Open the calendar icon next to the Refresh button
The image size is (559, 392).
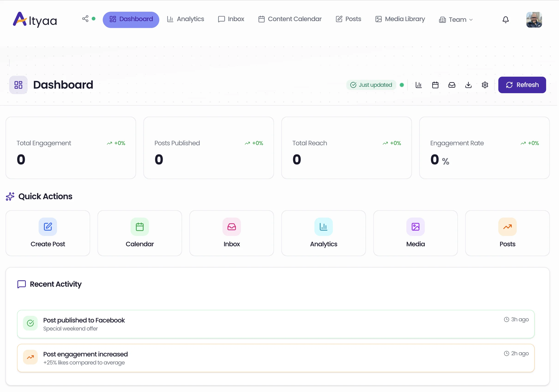click(435, 85)
